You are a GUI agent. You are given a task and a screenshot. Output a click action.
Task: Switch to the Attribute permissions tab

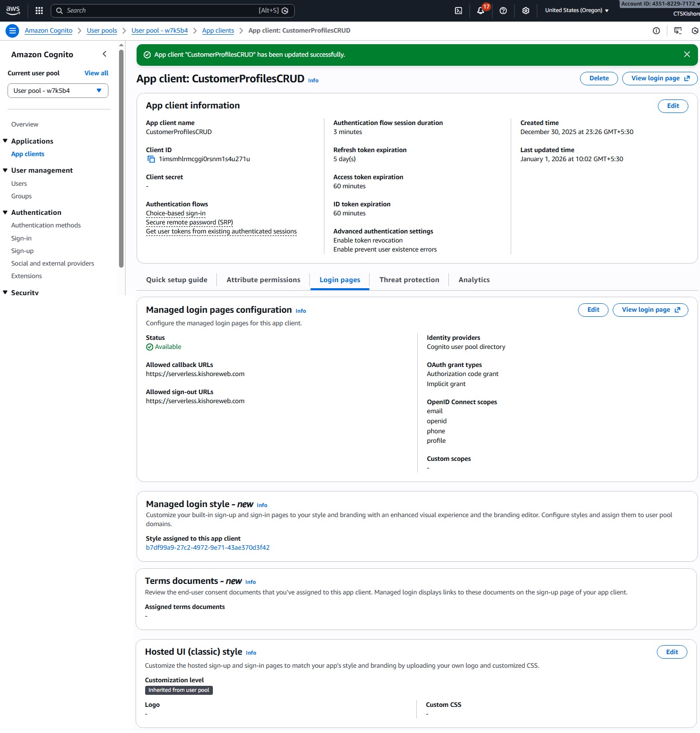click(x=263, y=280)
